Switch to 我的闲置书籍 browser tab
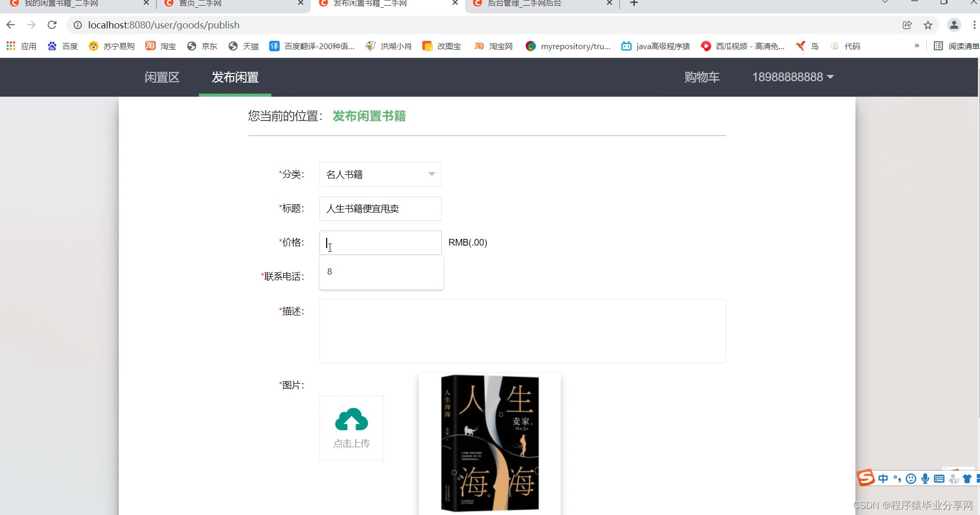This screenshot has width=980, height=515. [76, 4]
